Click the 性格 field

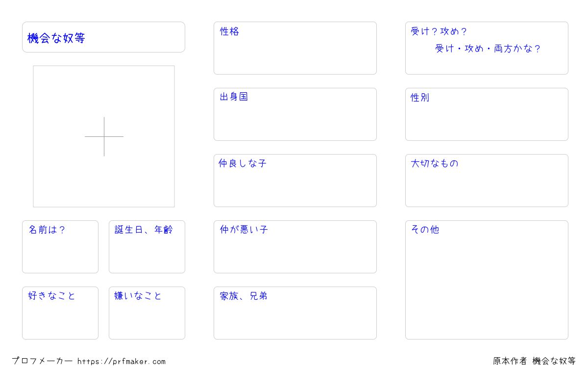(x=295, y=48)
